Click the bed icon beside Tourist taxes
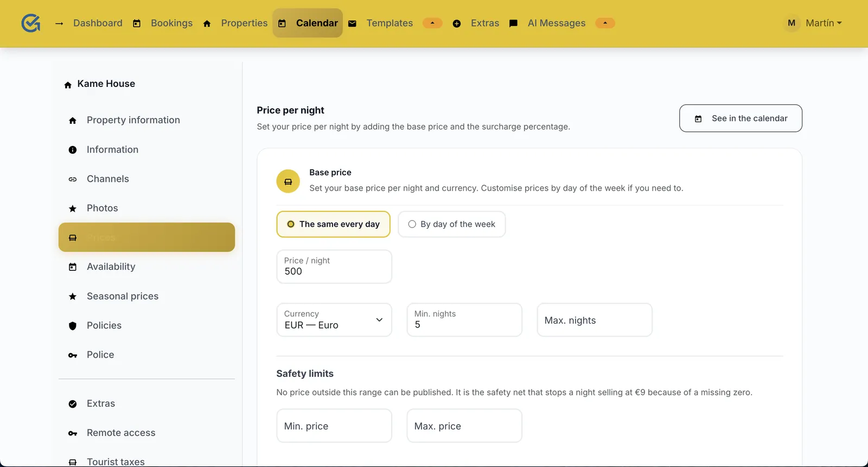The width and height of the screenshot is (868, 467). pos(73,462)
